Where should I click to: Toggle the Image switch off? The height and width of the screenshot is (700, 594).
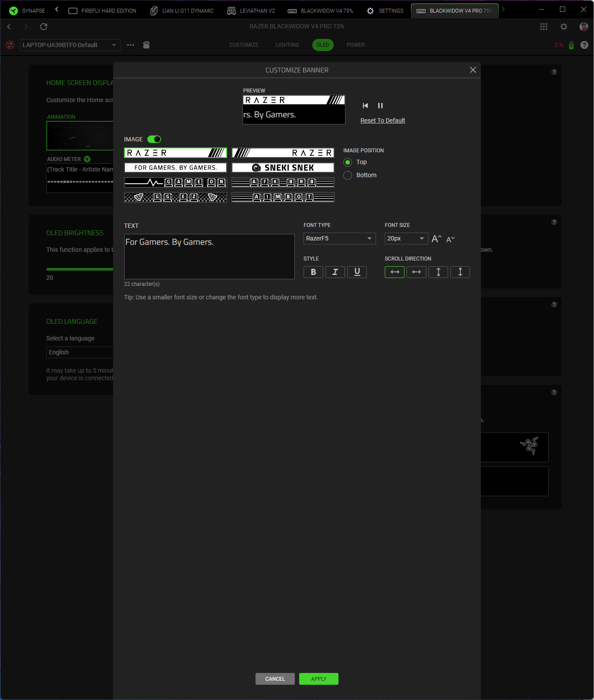(154, 139)
